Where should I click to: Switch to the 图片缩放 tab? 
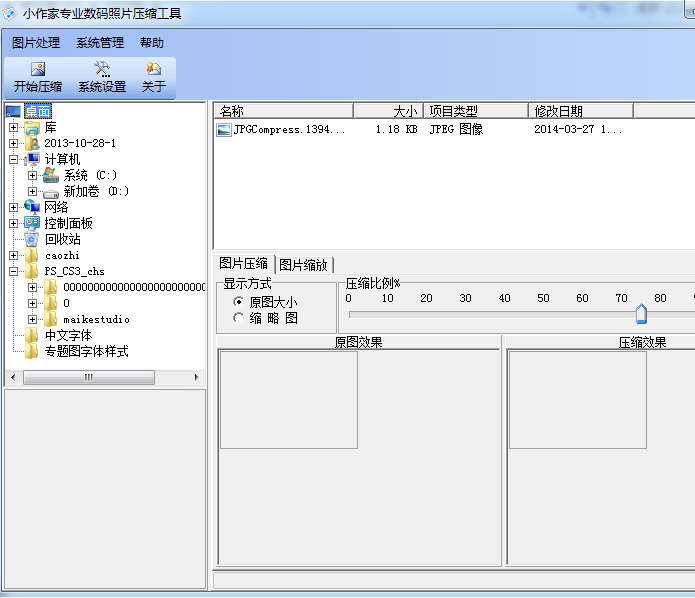click(303, 264)
